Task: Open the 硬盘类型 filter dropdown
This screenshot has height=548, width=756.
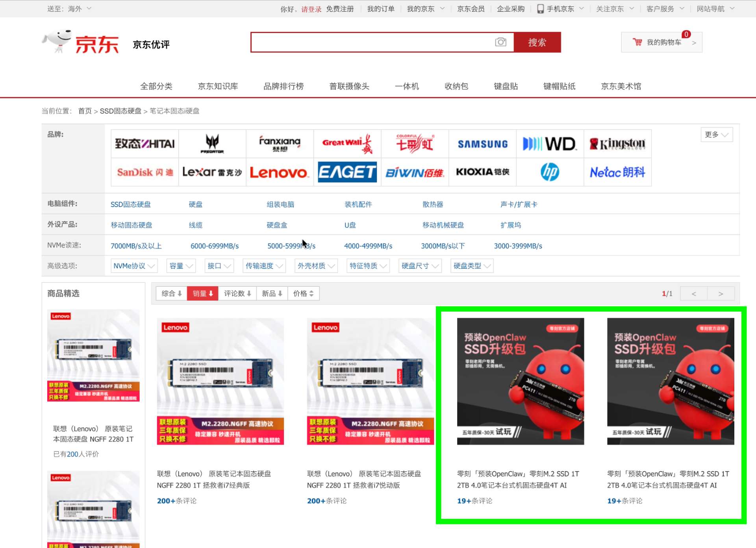Action: coord(472,266)
